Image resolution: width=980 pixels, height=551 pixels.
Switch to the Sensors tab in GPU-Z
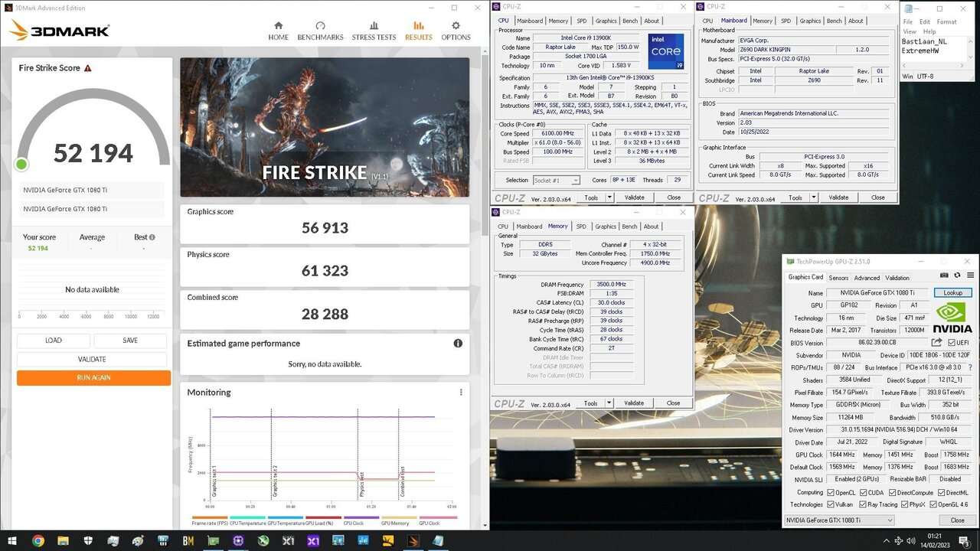pyautogui.click(x=838, y=278)
